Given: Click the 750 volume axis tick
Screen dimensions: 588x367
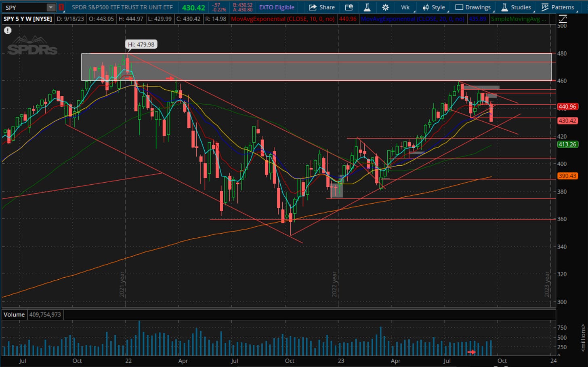Looking at the screenshot, I should click(x=562, y=327).
